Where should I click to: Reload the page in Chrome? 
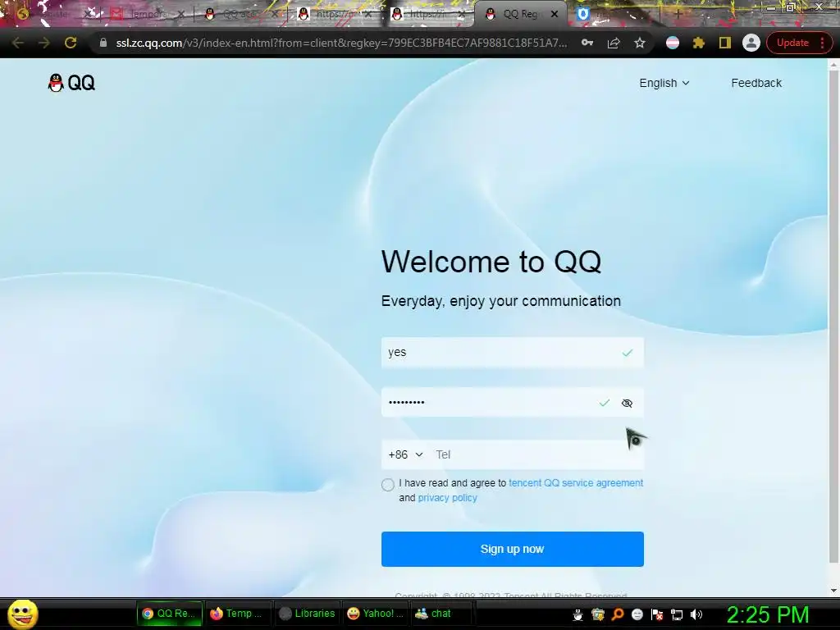point(71,43)
